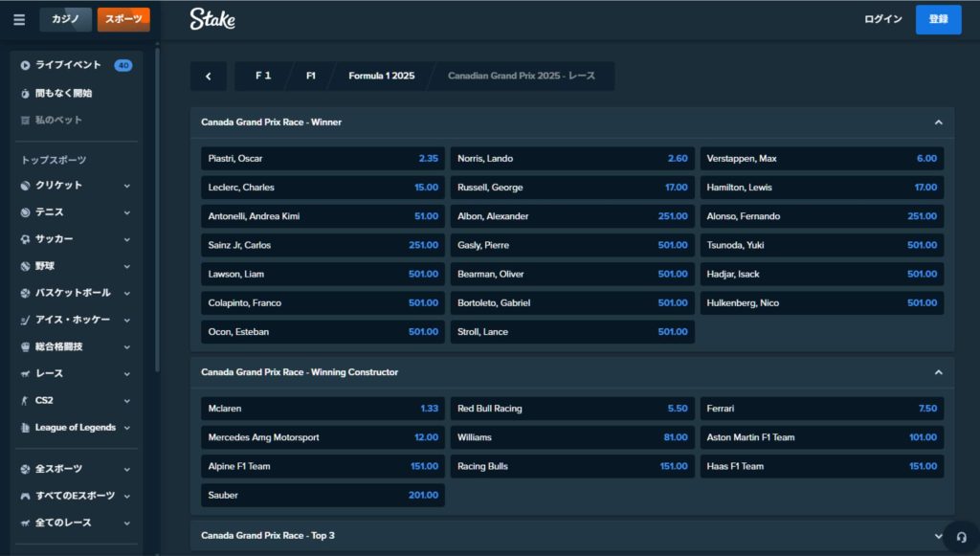The width and height of the screenshot is (980, 556).
Task: Select Stroll, Lance odds 501.00
Action: click(572, 332)
